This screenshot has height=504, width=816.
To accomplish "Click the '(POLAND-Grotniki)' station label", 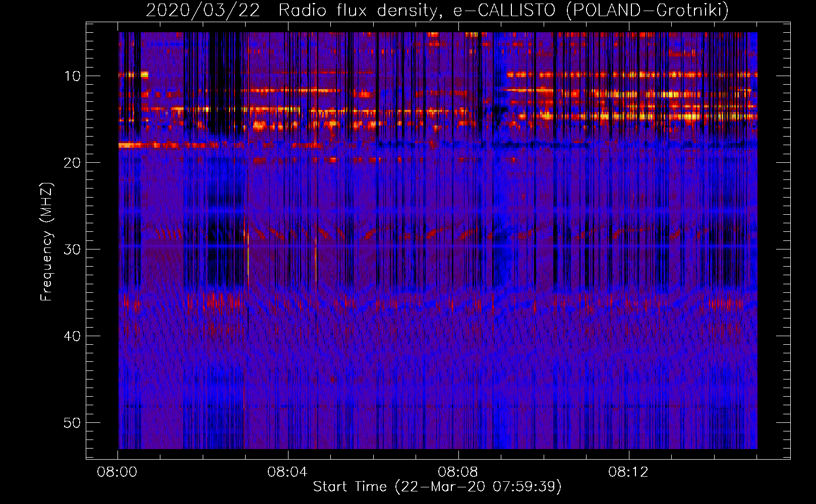I will tap(648, 10).
